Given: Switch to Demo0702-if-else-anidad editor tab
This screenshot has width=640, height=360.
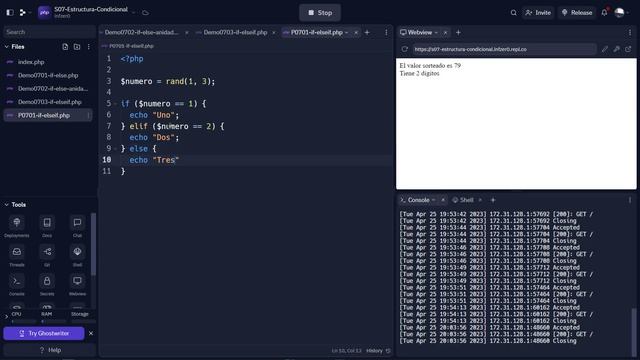Looking at the screenshot, I should 141,32.
